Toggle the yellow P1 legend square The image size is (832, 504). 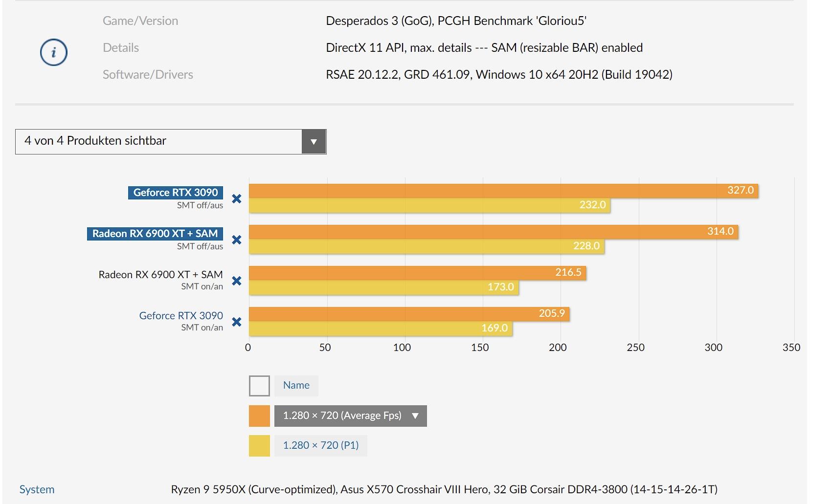click(259, 446)
